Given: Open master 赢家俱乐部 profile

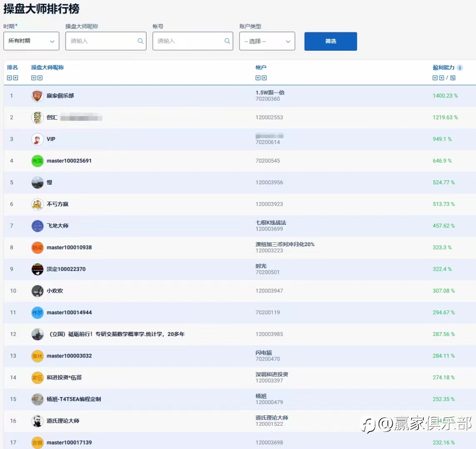Looking at the screenshot, I should 60,96.
